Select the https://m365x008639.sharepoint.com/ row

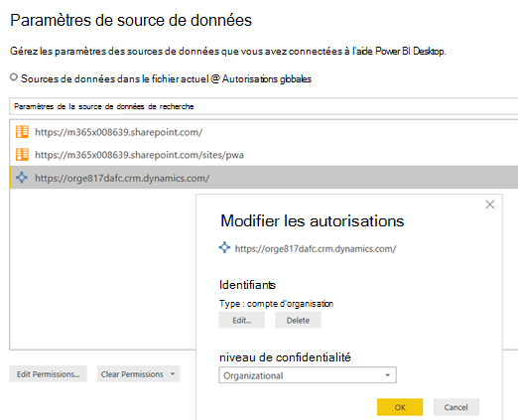264,132
